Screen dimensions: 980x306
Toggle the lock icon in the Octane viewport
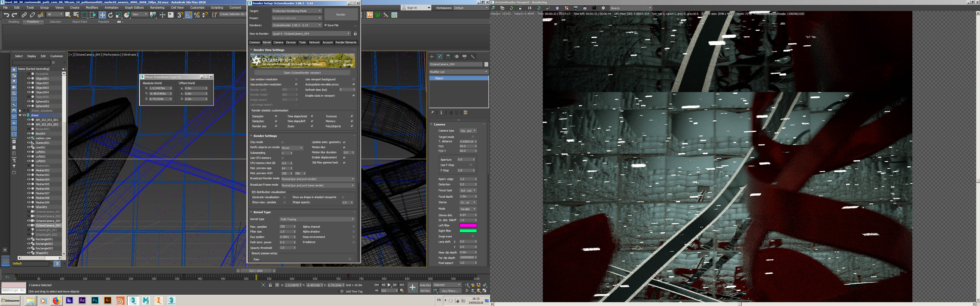tap(520, 8)
